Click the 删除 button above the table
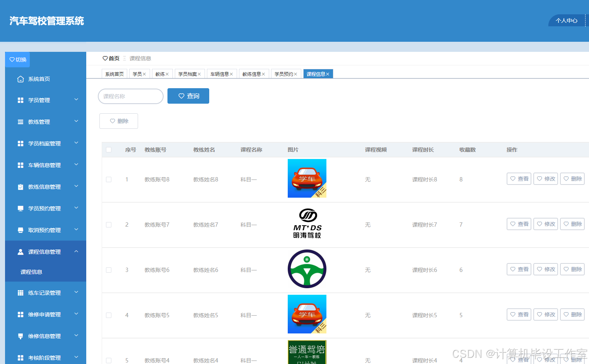The width and height of the screenshot is (589, 364). tap(119, 121)
